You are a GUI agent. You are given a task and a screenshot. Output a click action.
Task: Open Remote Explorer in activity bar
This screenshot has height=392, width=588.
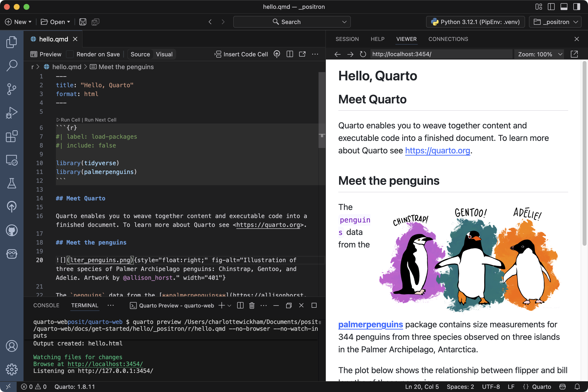point(12,160)
